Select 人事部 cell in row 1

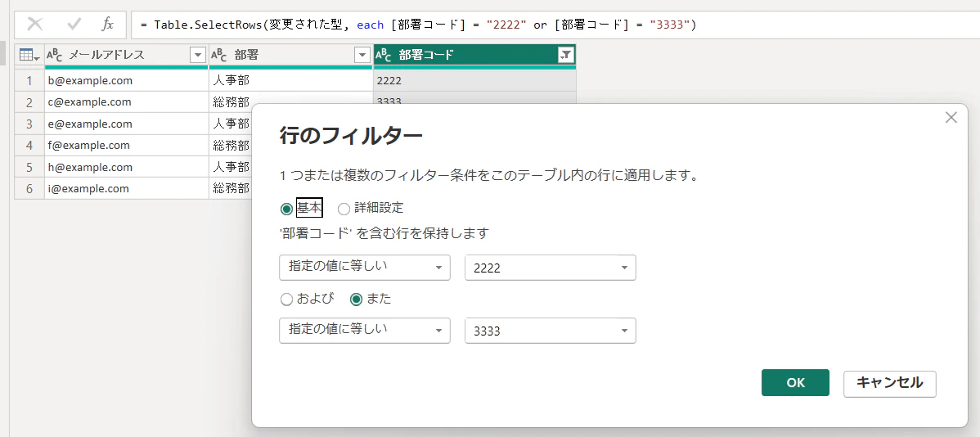pos(290,81)
